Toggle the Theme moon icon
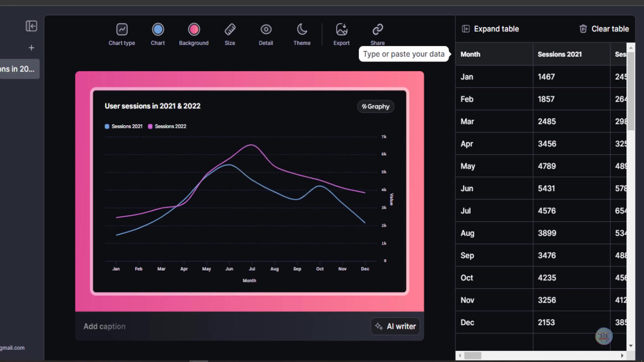Screen dimensions: 644x362 point(302,34)
